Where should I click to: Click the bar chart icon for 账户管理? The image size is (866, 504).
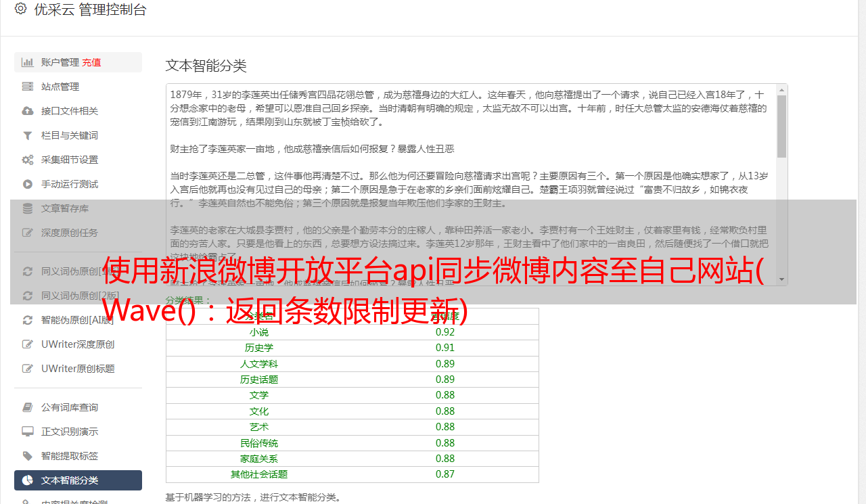pos(28,62)
